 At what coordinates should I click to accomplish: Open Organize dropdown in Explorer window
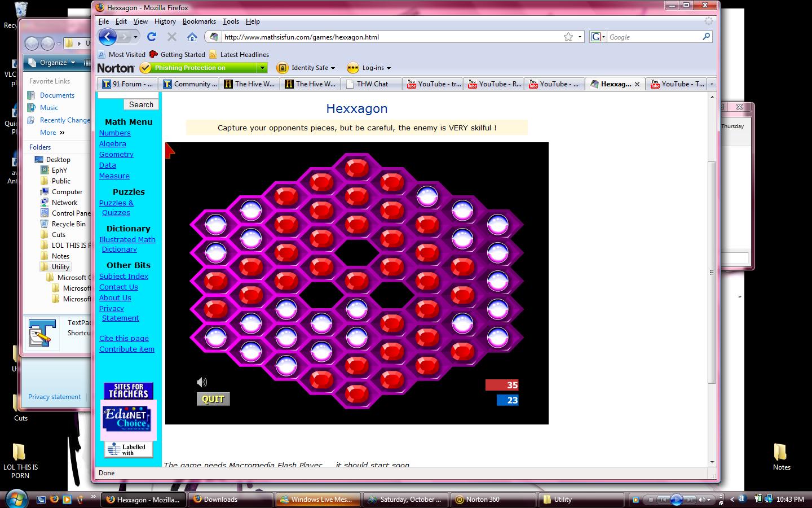click(57, 63)
